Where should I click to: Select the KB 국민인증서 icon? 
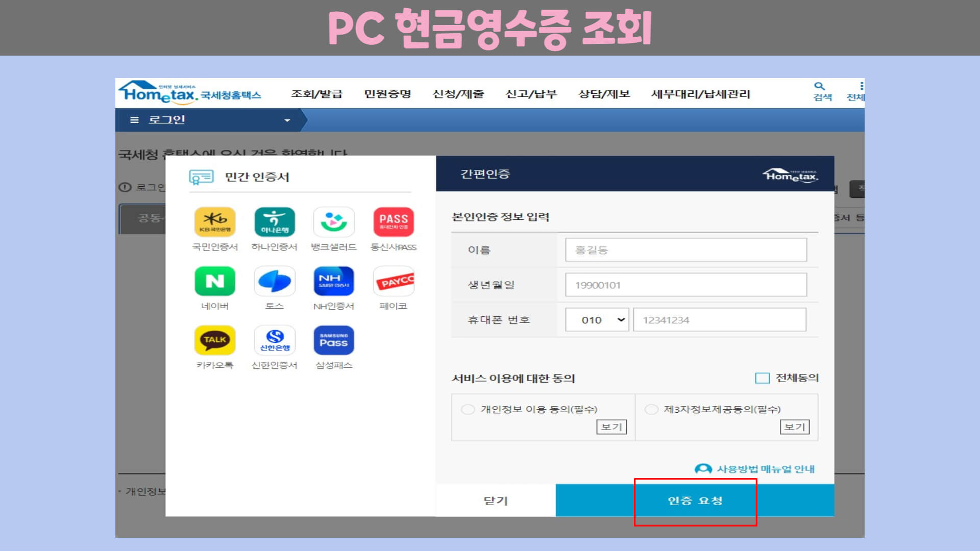(215, 222)
